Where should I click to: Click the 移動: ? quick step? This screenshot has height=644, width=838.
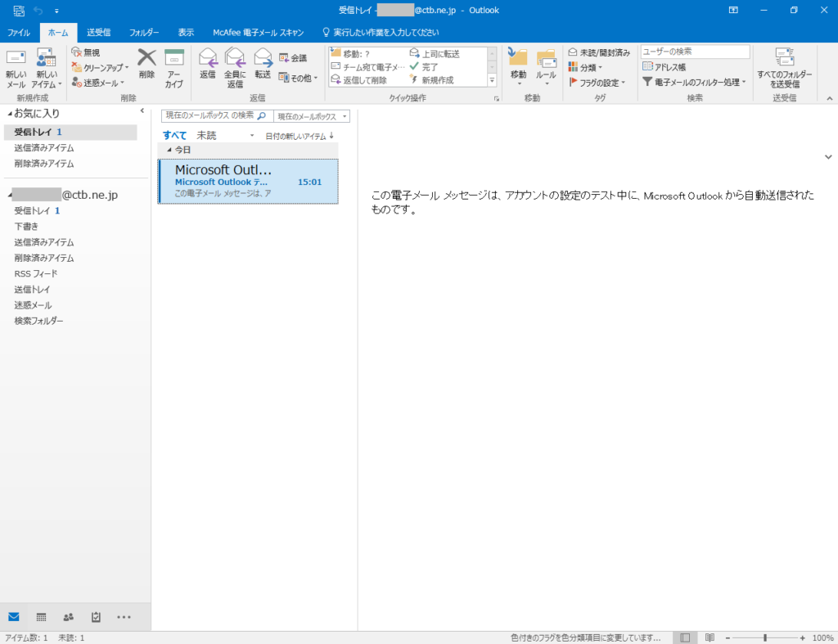pos(350,53)
